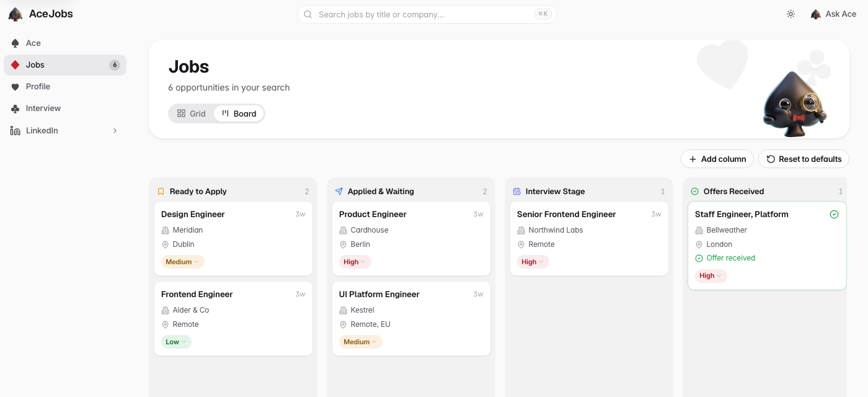
Task: Click the Add column button
Action: 717,159
